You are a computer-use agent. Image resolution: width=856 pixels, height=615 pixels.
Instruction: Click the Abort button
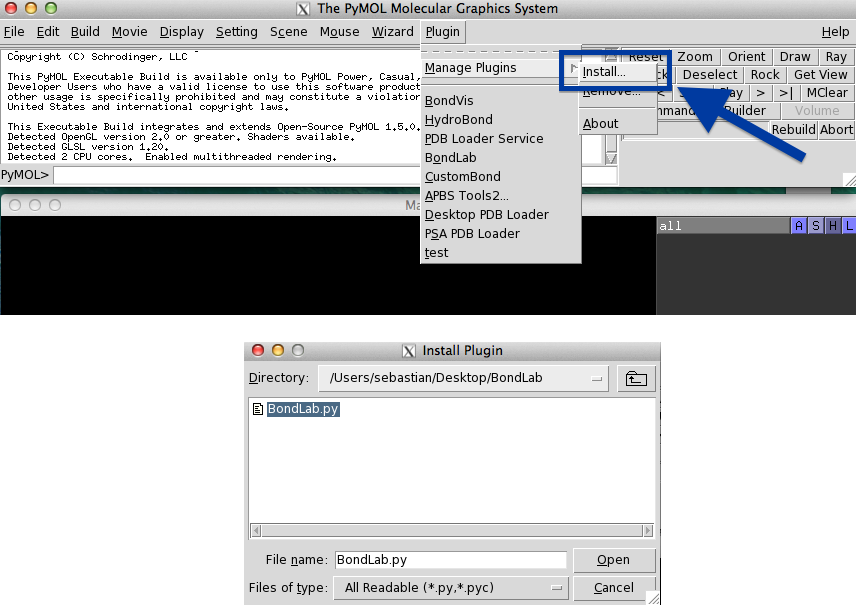[x=836, y=129]
